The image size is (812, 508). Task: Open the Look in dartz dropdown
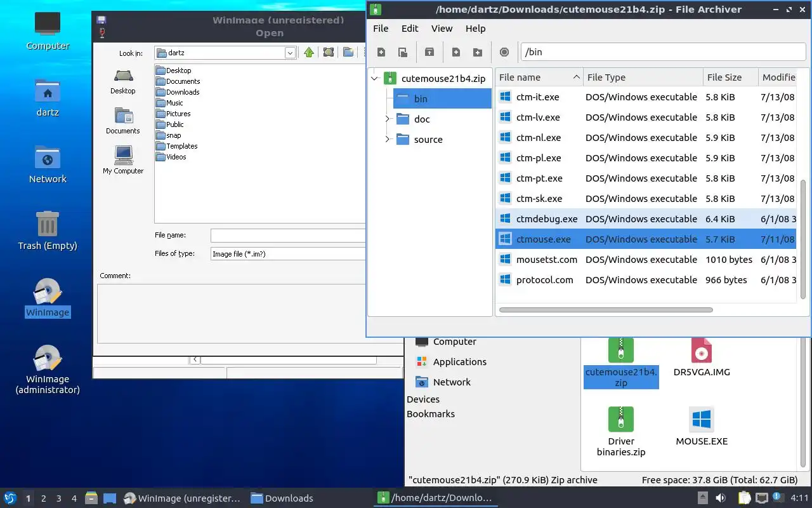[290, 53]
